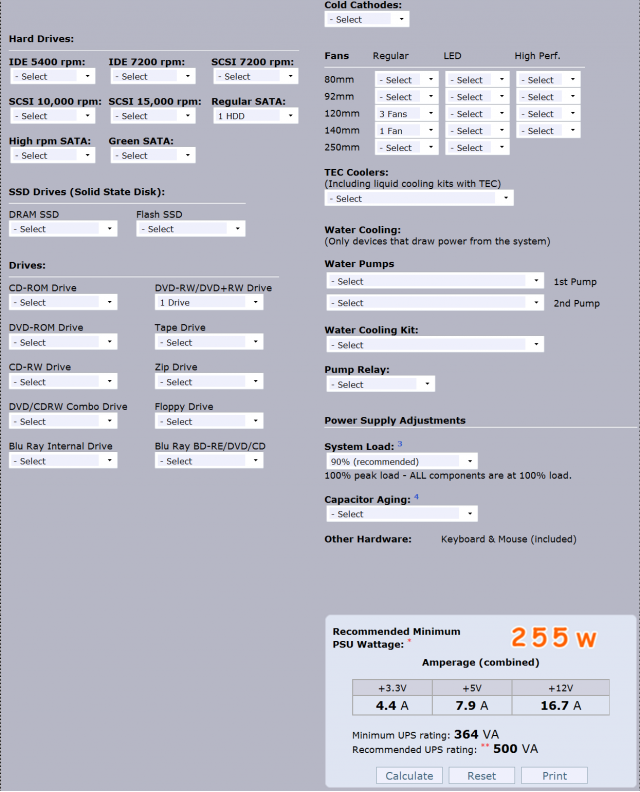Change the System Load 90% dropdown
Viewport: 640px width, 792px height.
click(x=402, y=461)
